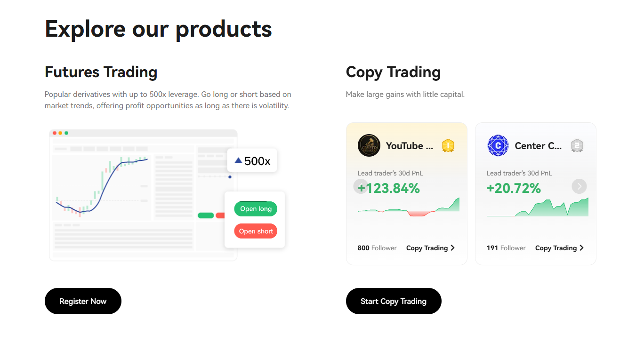Click the silver rank 2 badge on Center C card
This screenshot has height=358, width=644.
pos(577,146)
